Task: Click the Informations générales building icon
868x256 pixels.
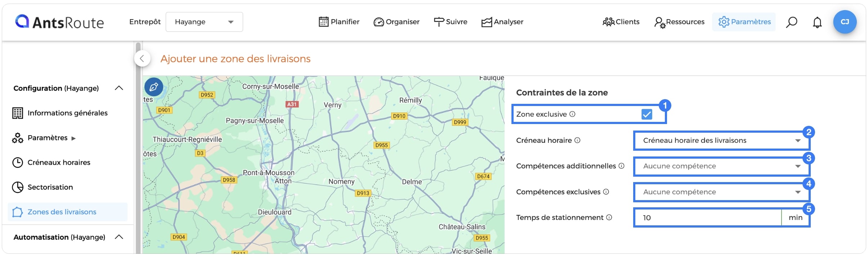Action: pyautogui.click(x=18, y=113)
